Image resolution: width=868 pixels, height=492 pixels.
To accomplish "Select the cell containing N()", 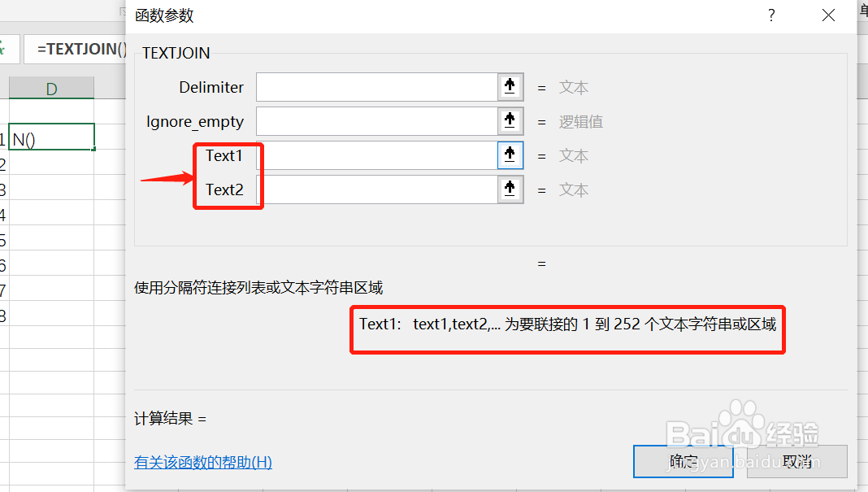I will point(51,137).
